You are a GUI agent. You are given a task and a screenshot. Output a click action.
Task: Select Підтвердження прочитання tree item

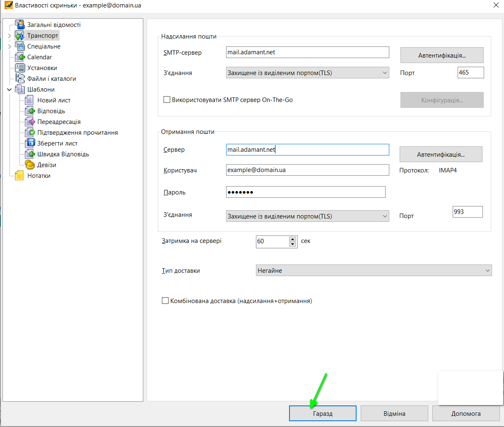[x=77, y=133]
